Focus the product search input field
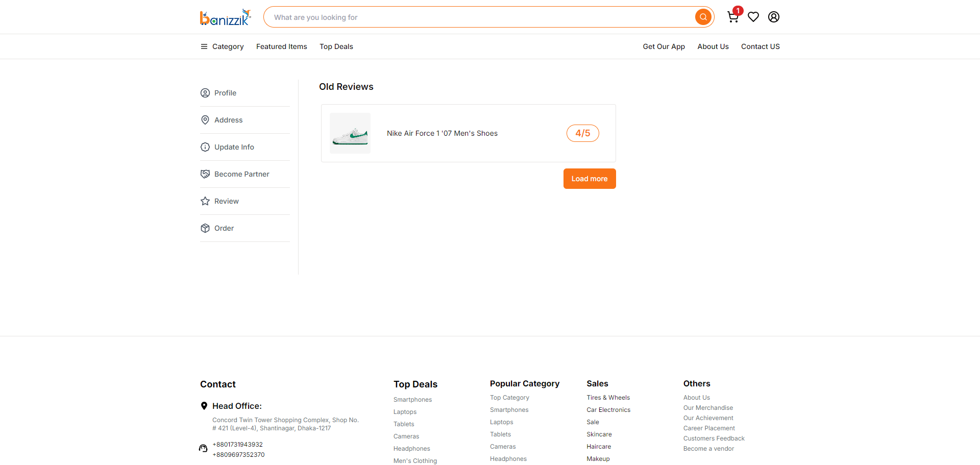 pos(480,17)
